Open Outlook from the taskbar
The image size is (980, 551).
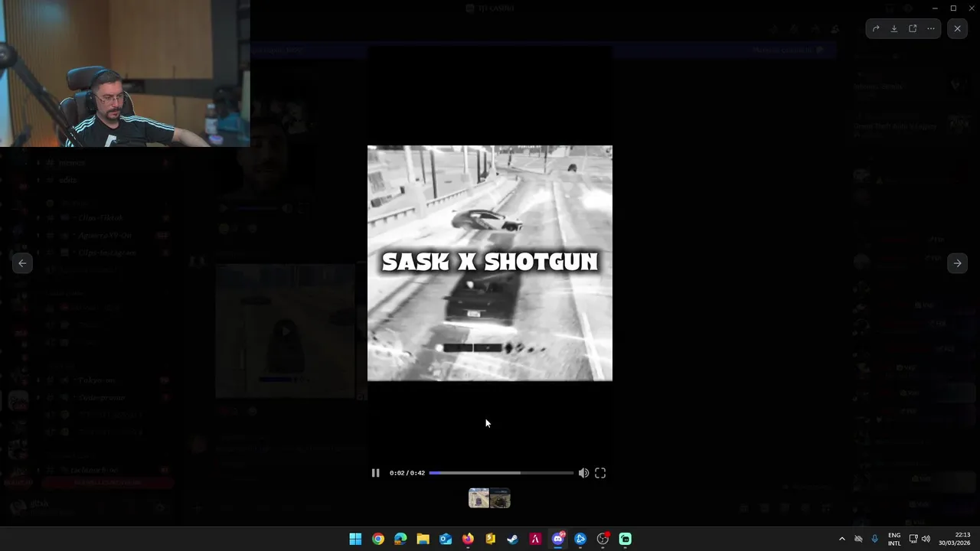click(446, 539)
